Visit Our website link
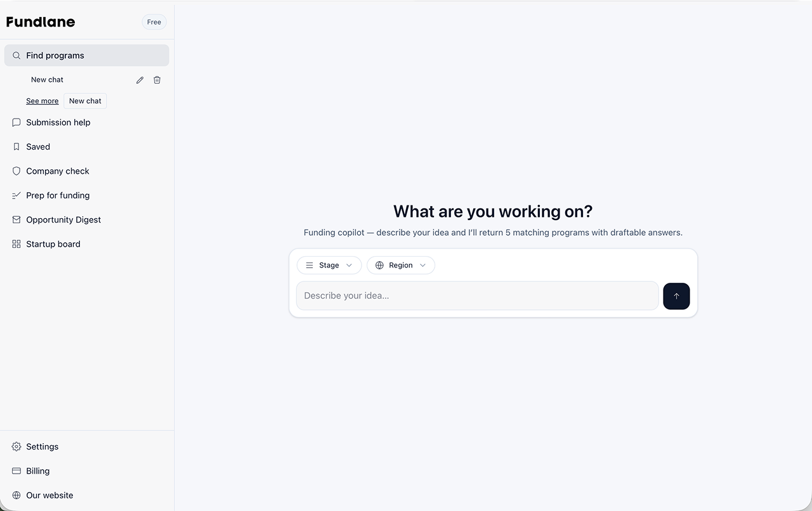 [49, 495]
